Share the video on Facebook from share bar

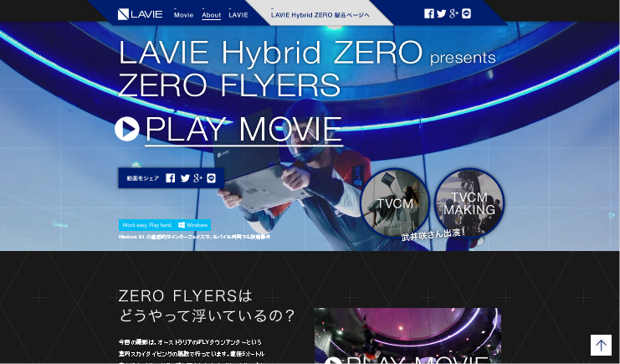click(171, 178)
